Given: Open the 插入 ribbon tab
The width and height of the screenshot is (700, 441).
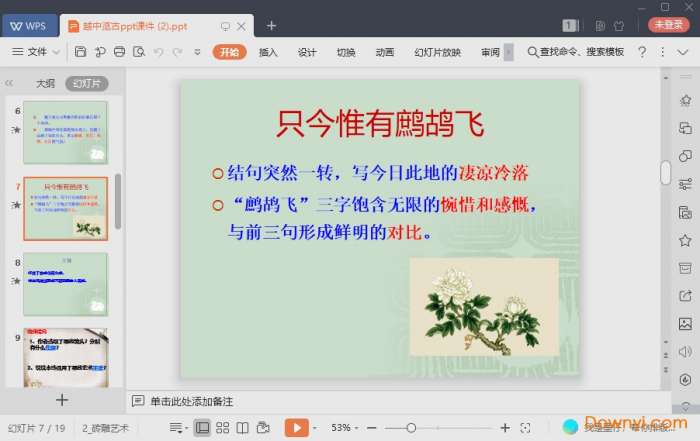Looking at the screenshot, I should pyautogui.click(x=268, y=52).
